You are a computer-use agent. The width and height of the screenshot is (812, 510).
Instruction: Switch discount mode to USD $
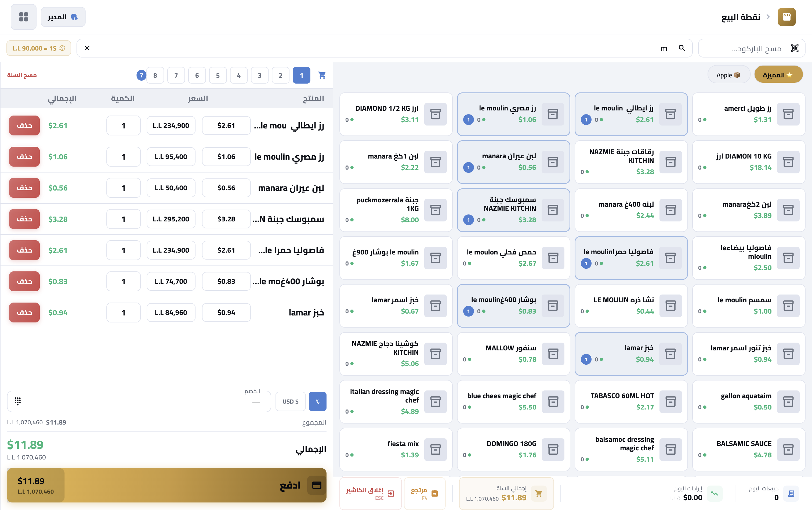click(x=290, y=401)
